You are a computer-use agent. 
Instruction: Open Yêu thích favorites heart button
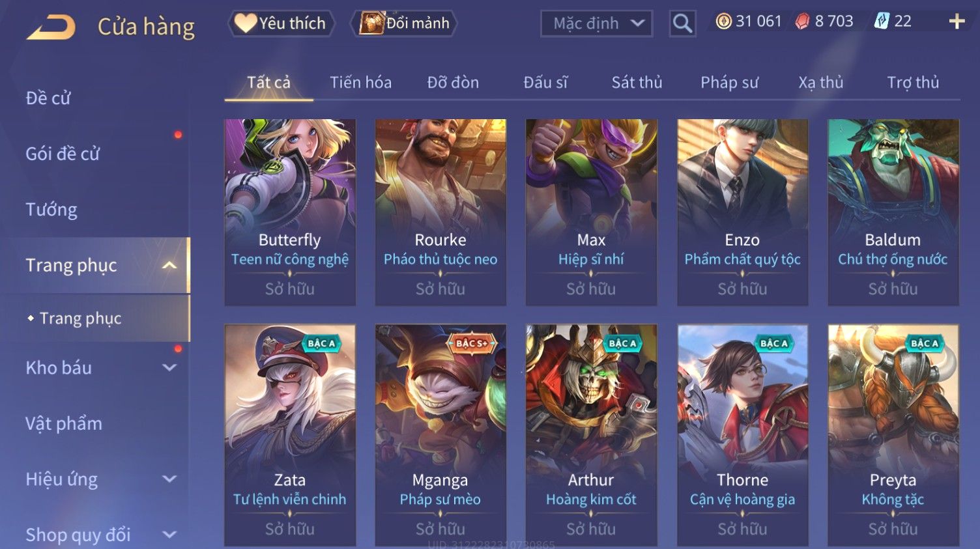[x=281, y=23]
